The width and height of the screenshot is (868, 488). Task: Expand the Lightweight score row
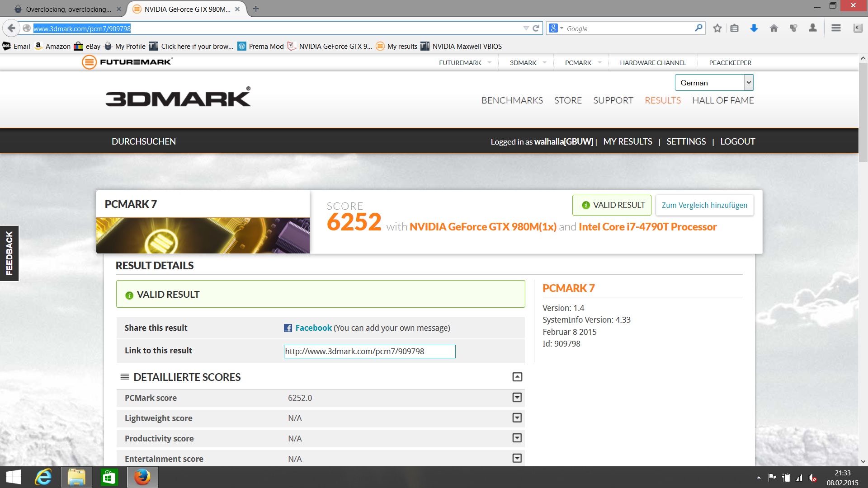coord(517,418)
